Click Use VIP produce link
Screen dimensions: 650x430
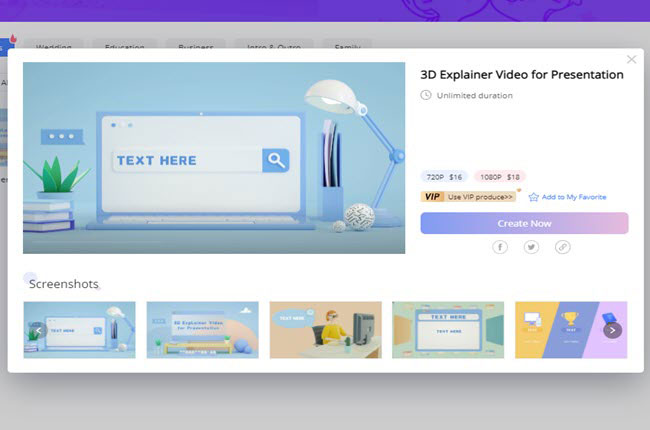click(x=480, y=197)
